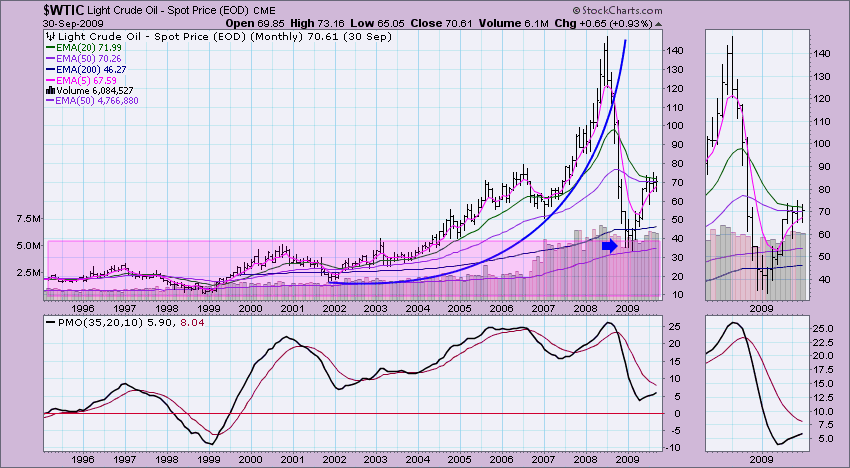Click the 30-Sep-2009 date label
This screenshot has width=850, height=468.
(x=73, y=23)
